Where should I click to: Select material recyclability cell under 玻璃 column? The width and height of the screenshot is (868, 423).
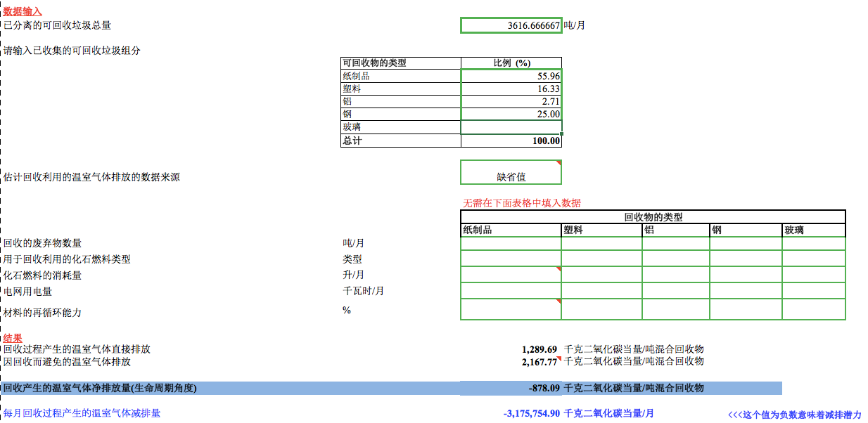(813, 309)
